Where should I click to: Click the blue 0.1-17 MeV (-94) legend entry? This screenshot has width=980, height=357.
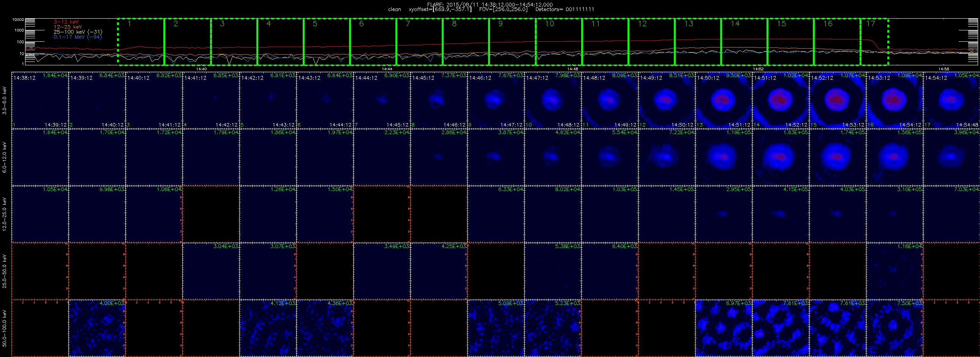tap(77, 37)
